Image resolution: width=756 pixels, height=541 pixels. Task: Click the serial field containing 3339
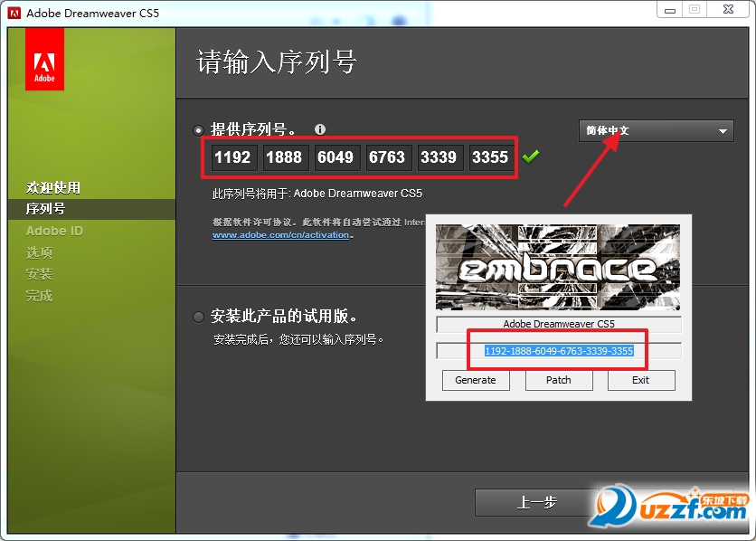439,157
